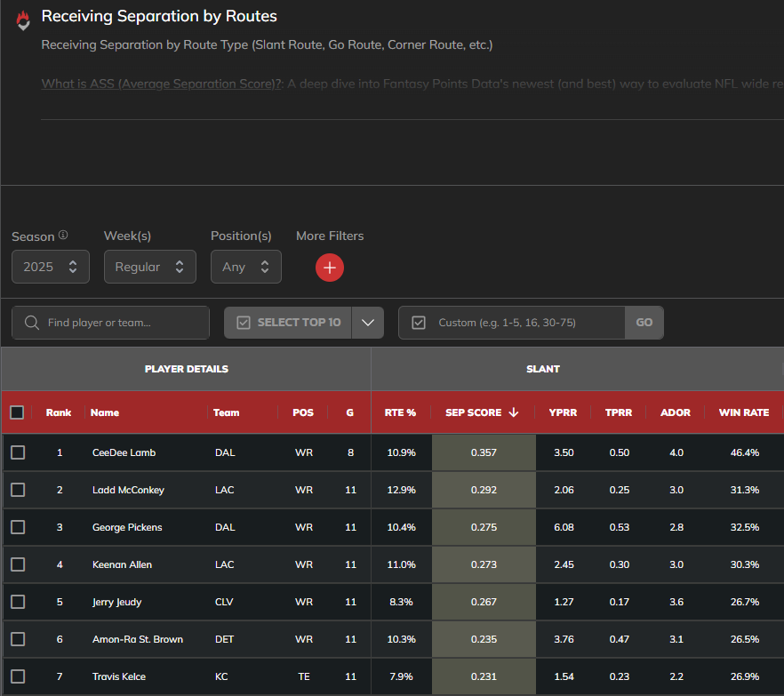The image size is (784, 696).
Task: Click the TE position cell for Kelce
Action: [x=304, y=676]
